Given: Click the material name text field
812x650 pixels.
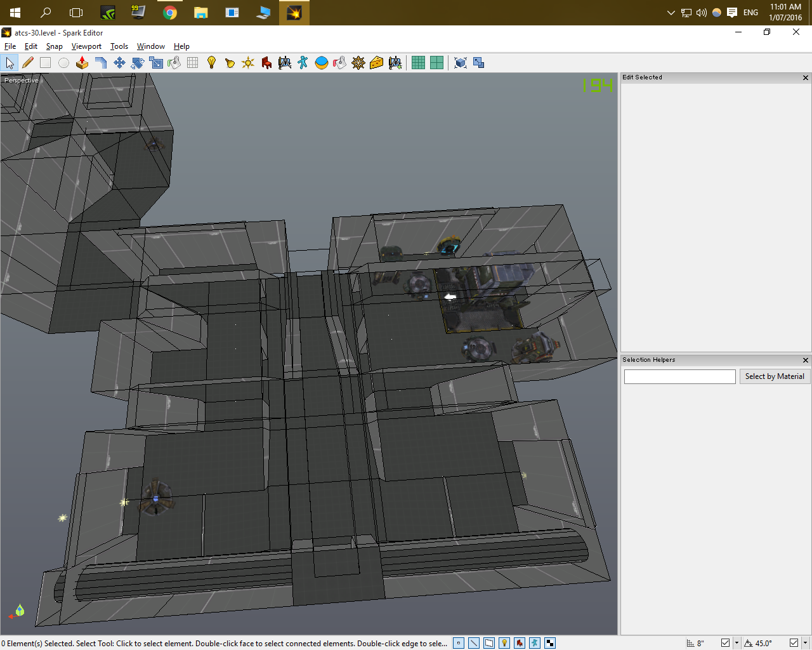Looking at the screenshot, I should (679, 377).
